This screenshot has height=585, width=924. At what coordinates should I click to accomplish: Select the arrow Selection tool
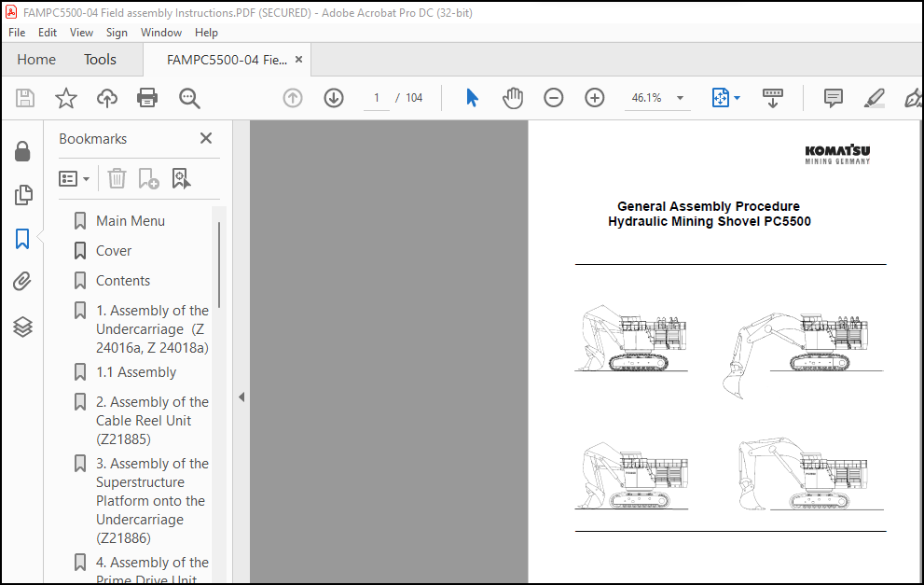coord(472,98)
